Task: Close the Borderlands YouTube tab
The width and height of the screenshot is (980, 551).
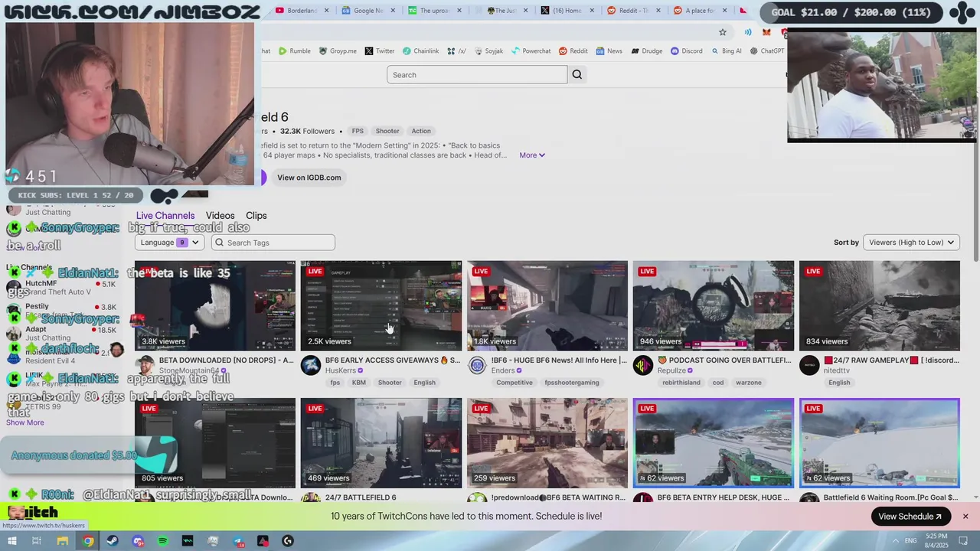Action: coord(327,11)
